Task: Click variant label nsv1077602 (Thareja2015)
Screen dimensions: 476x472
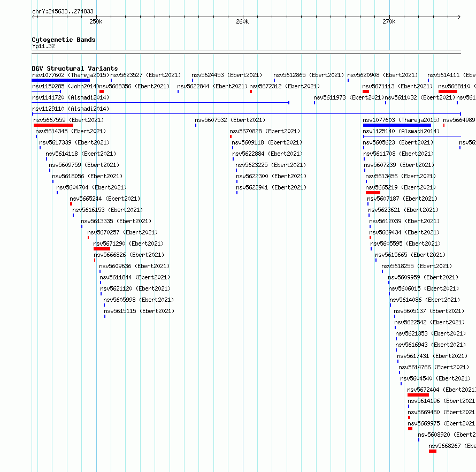Action: pyautogui.click(x=71, y=75)
